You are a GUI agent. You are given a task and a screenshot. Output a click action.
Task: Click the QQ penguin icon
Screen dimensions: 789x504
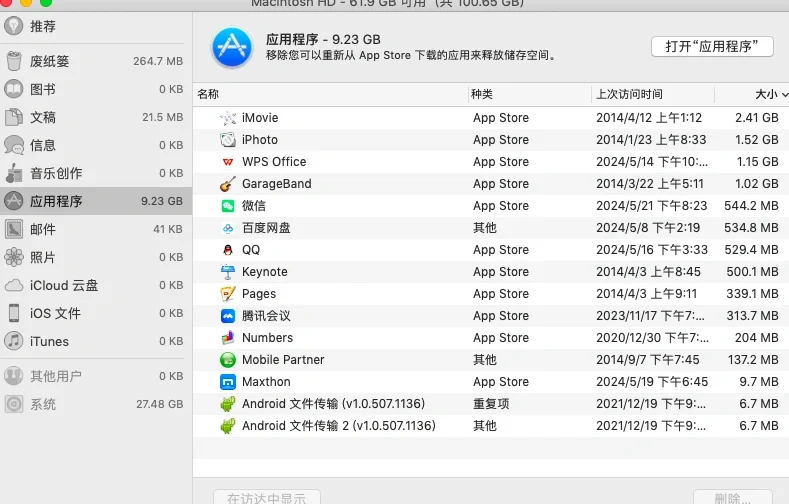(x=228, y=250)
